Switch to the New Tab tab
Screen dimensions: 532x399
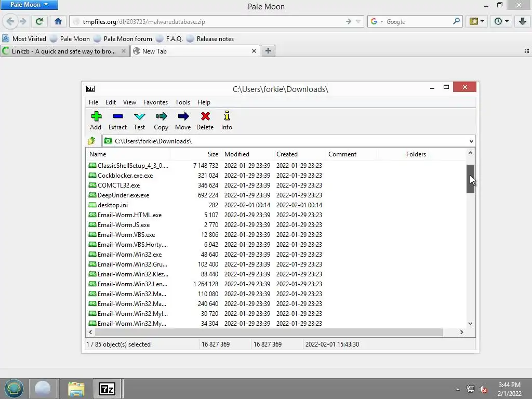point(195,51)
